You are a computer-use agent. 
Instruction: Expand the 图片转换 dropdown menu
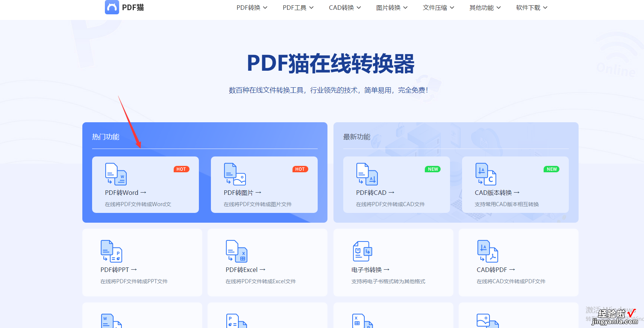[392, 8]
